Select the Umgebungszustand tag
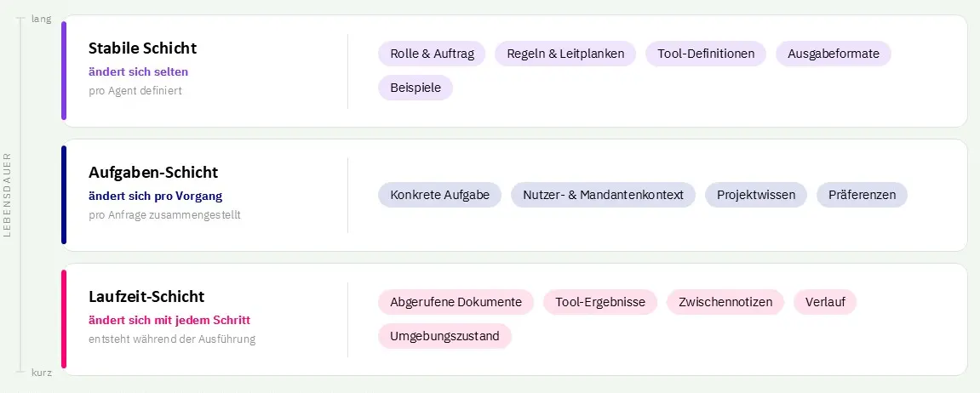Viewport: 980px width, 393px height. pos(444,336)
